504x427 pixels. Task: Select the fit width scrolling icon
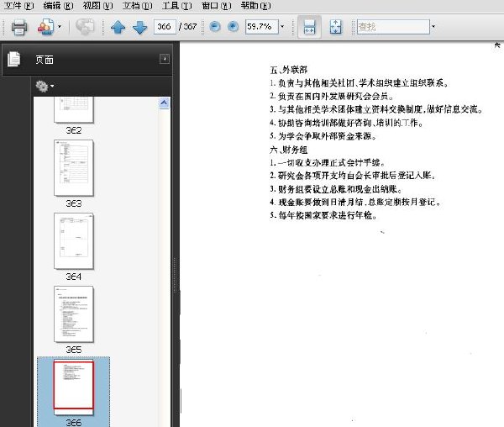(x=309, y=27)
